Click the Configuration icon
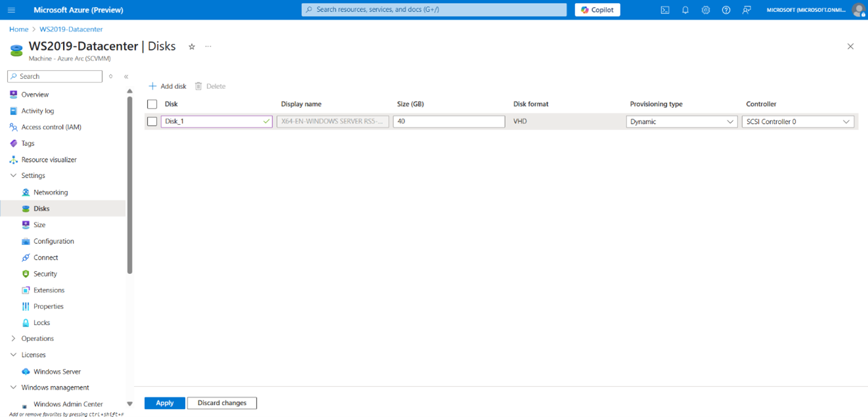The image size is (868, 417). (26, 241)
